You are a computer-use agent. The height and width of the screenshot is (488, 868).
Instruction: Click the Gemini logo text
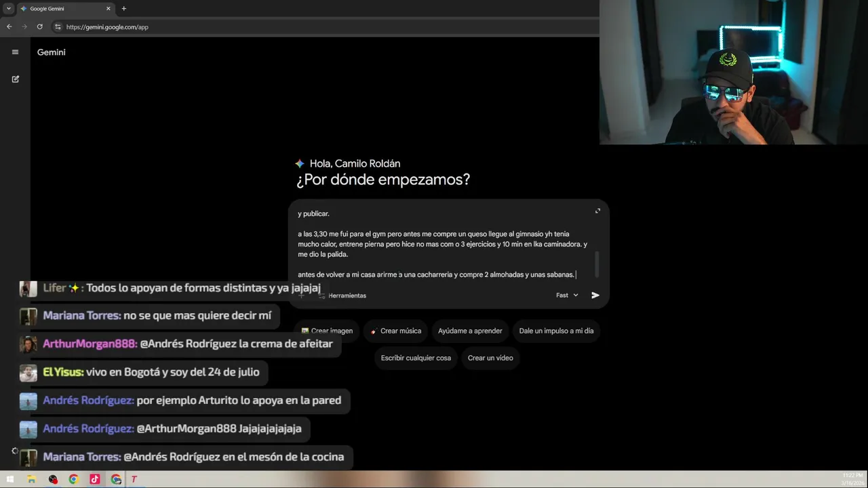click(52, 52)
